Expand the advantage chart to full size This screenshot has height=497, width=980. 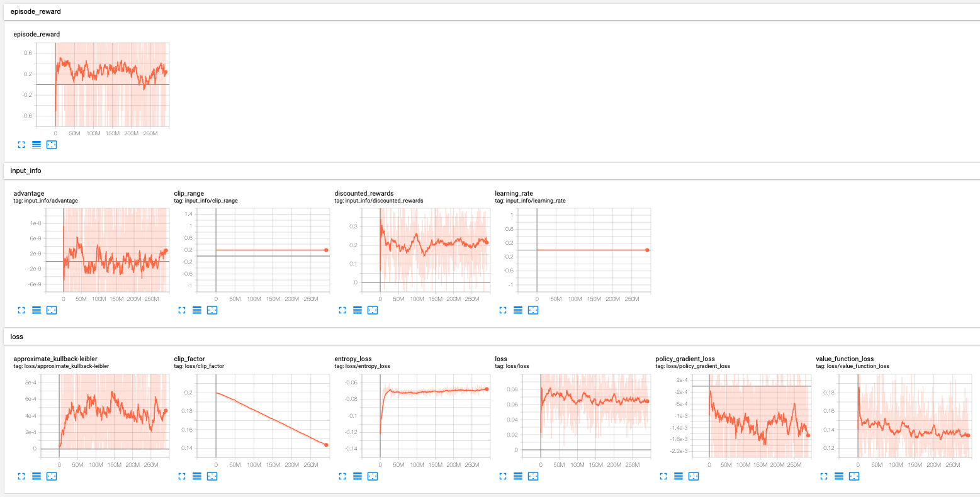point(21,310)
